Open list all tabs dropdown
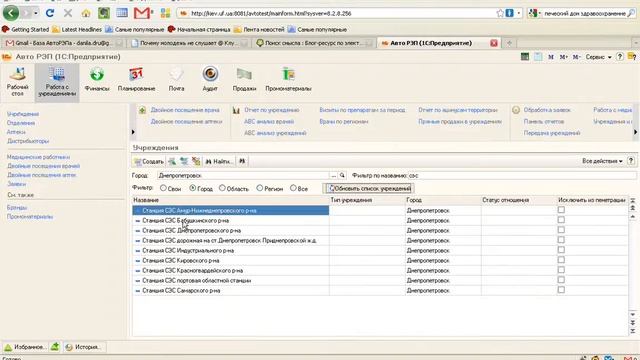The image size is (640, 360). click(x=636, y=43)
